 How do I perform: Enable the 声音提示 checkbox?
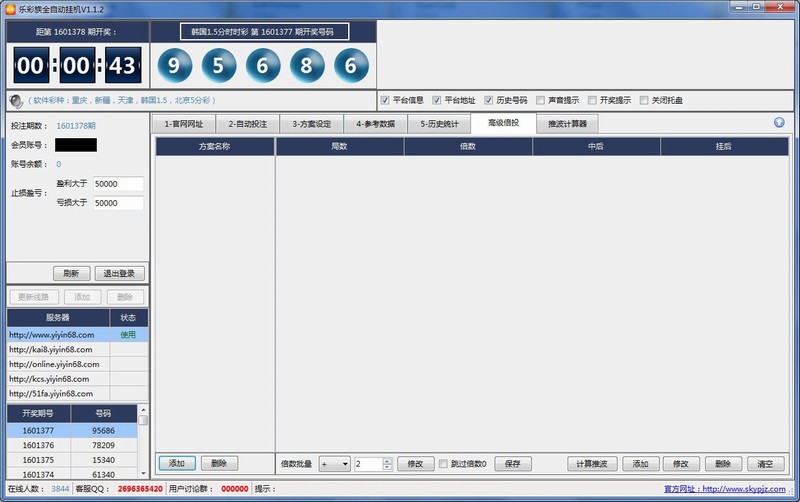541,100
